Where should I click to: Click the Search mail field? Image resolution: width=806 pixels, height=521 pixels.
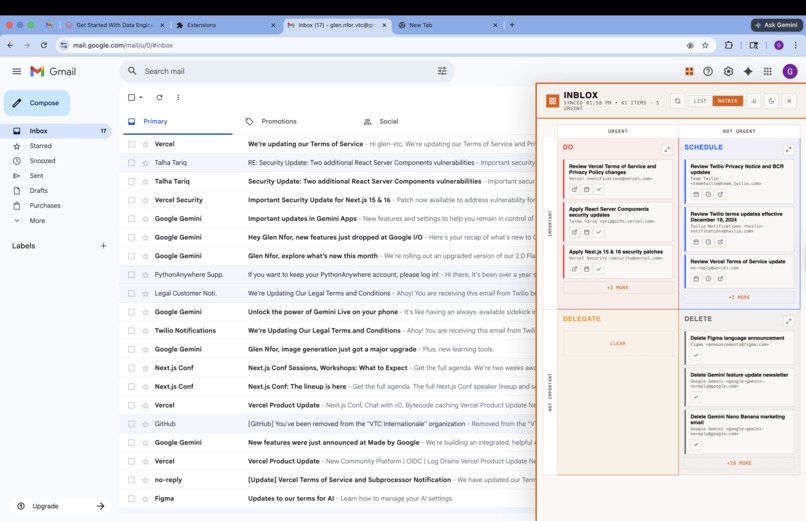[287, 71]
